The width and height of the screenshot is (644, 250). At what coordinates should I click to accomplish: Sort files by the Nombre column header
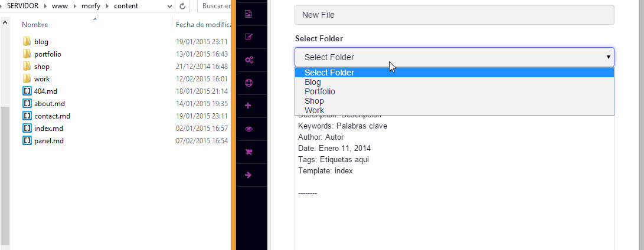click(x=35, y=25)
